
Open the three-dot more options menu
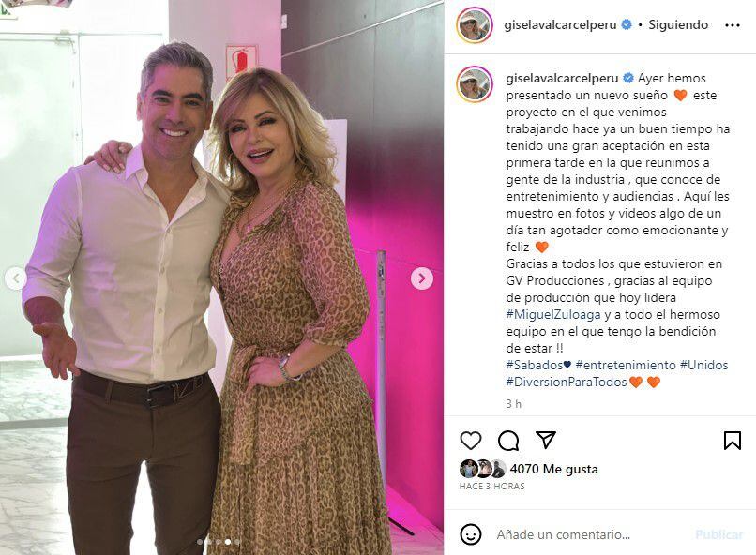[x=733, y=25]
